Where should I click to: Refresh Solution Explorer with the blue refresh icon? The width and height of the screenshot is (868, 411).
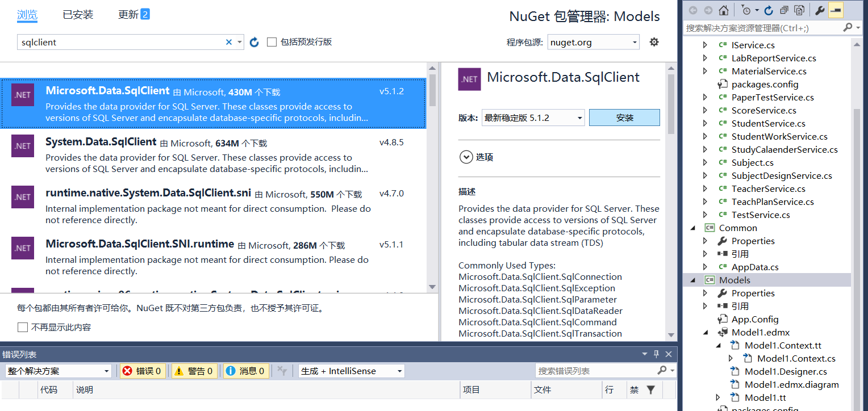(x=769, y=10)
